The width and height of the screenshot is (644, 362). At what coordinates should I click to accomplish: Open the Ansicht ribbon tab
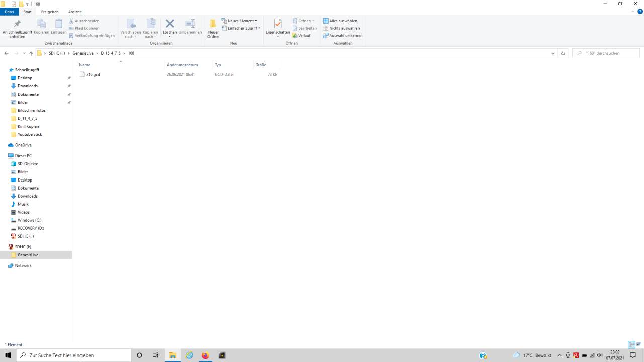(74, 12)
